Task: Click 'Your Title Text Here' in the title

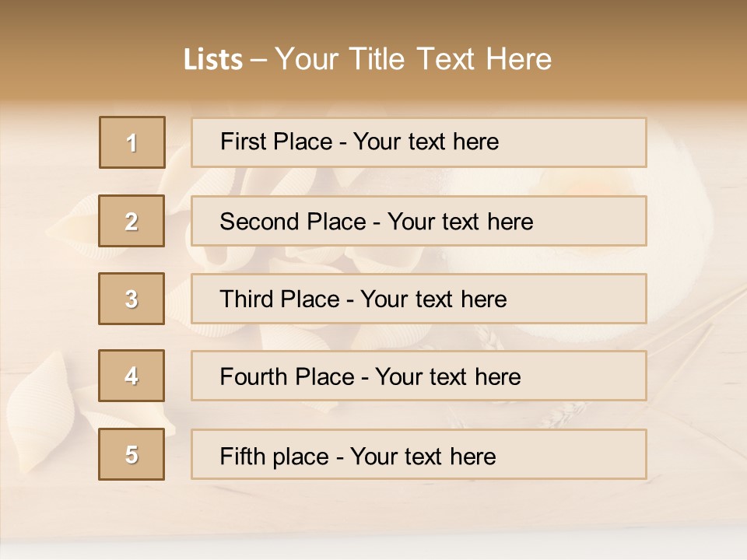Action: pos(413,60)
